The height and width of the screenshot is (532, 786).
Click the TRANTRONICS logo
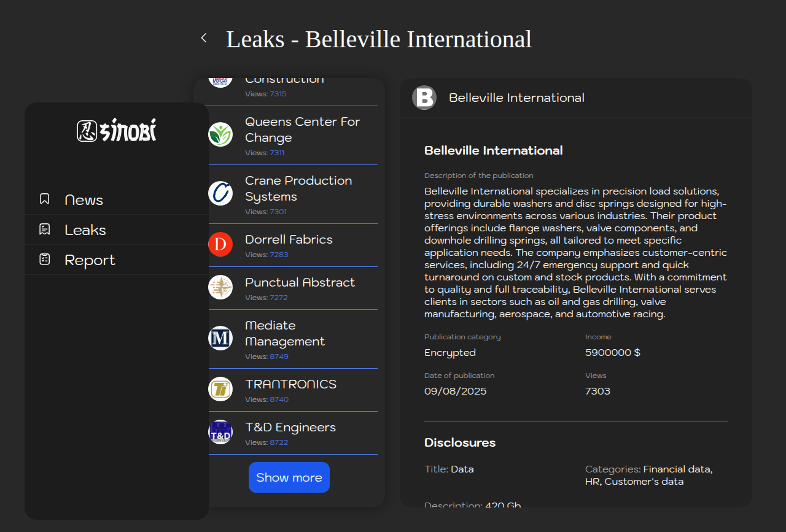click(x=220, y=389)
